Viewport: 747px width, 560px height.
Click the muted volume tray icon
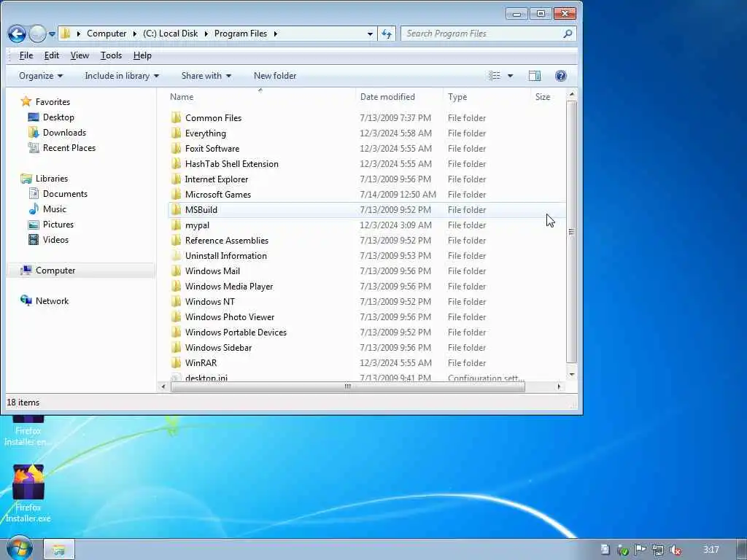675,550
